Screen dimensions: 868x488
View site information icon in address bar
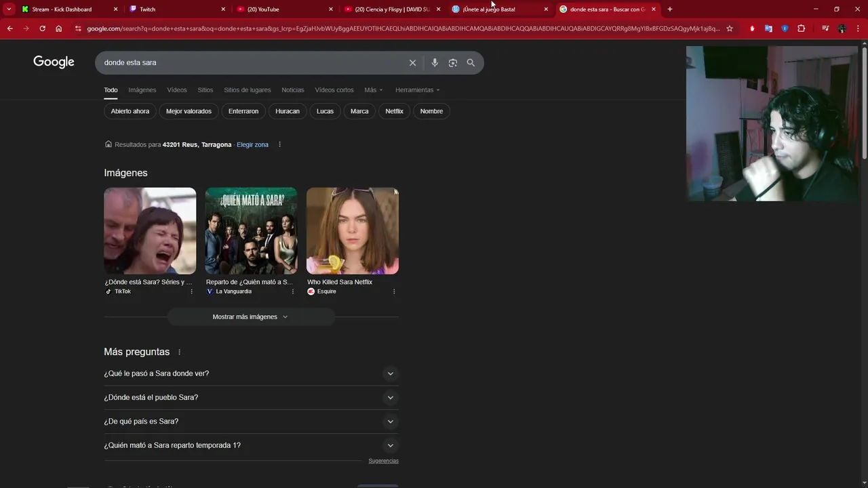coord(78,28)
